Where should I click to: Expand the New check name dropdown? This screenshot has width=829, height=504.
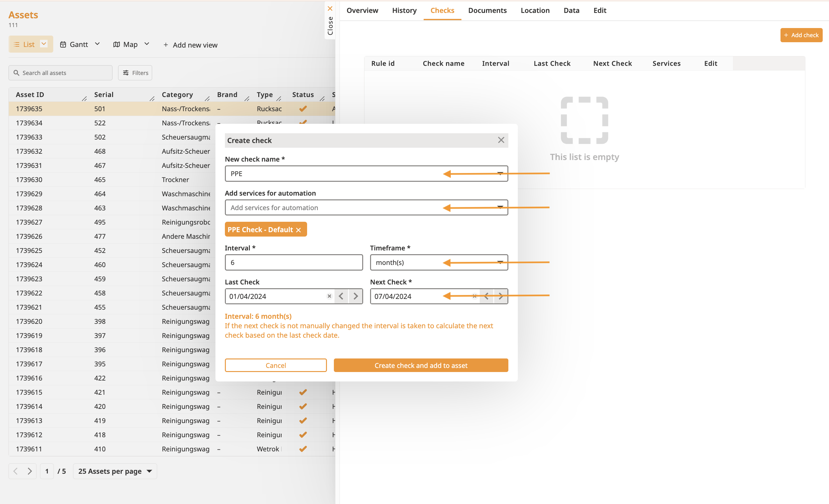pyautogui.click(x=500, y=174)
